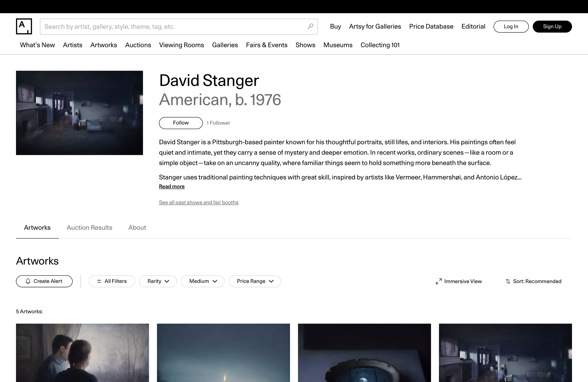The width and height of the screenshot is (588, 382).
Task: Click the filter sliders icon in All Filters
Action: click(99, 281)
